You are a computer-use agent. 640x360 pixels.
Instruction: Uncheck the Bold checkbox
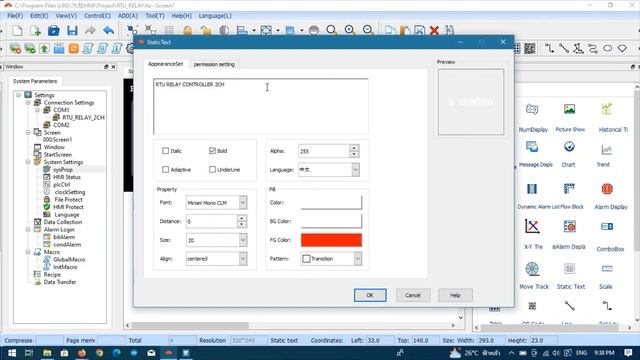tap(212, 151)
